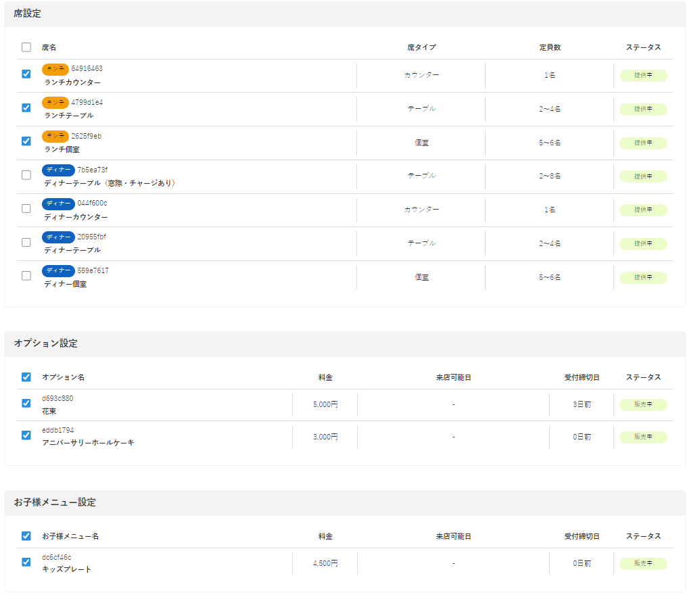Image resolution: width=700 pixels, height=597 pixels.
Task: Click the orange ランチ badge on 64916463
Action: 55,69
